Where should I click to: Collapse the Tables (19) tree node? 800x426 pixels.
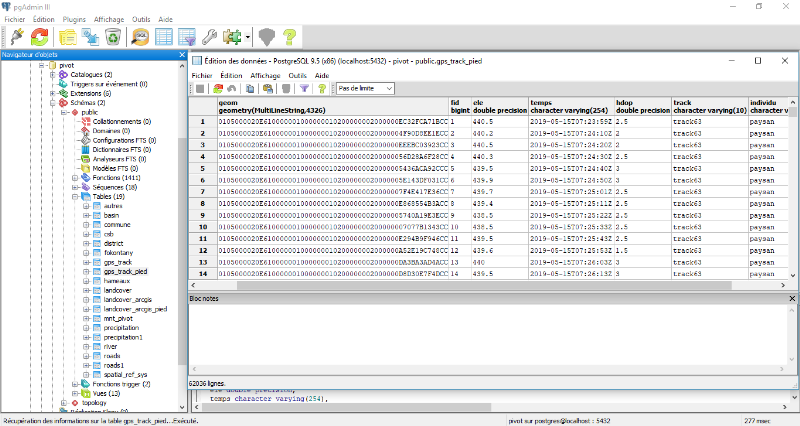(75, 197)
